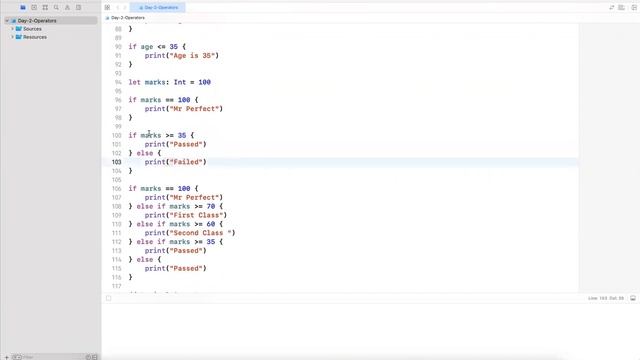Click print("Mr Perfect") on line 97

pos(184,109)
